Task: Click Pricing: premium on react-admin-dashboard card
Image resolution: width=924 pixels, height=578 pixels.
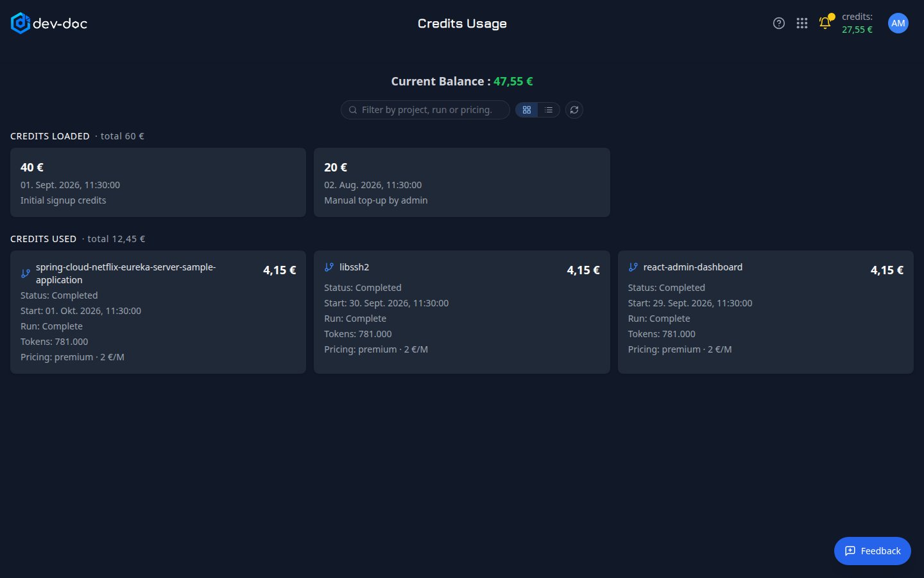Action: 680,349
